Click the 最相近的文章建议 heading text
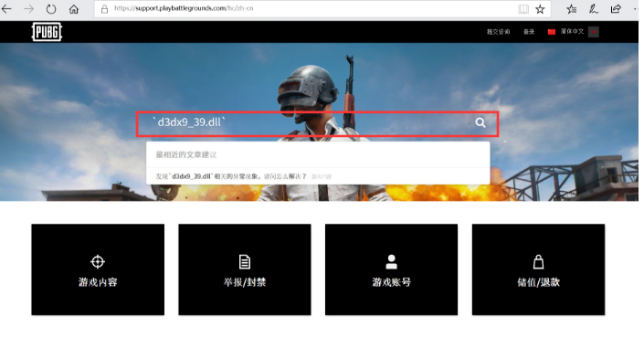Screen dimensions: 644x348 [186, 155]
